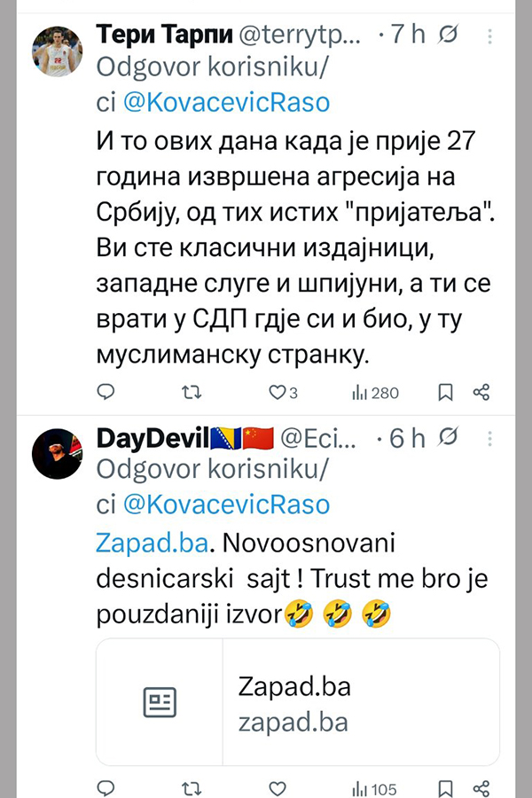Open more options on Тери Тарпи tweet
Screen dimensions: 532x798
490,36
